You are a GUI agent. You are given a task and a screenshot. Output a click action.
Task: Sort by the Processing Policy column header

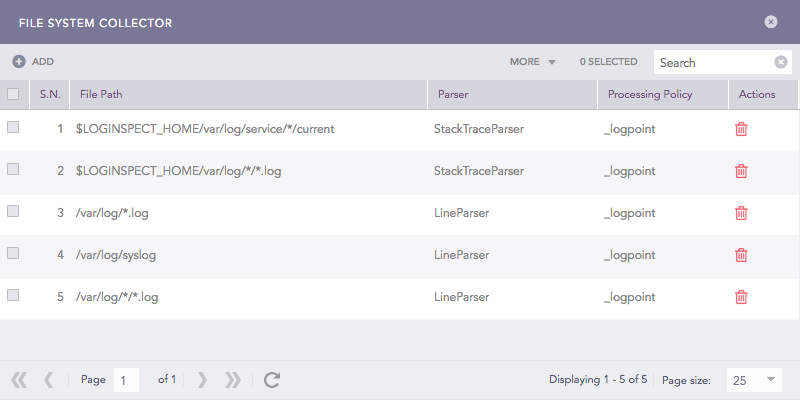pyautogui.click(x=663, y=94)
